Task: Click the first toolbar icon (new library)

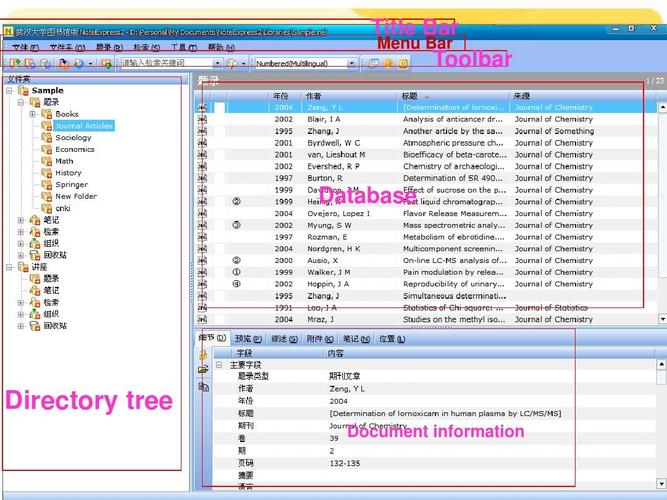Action: tap(15, 63)
